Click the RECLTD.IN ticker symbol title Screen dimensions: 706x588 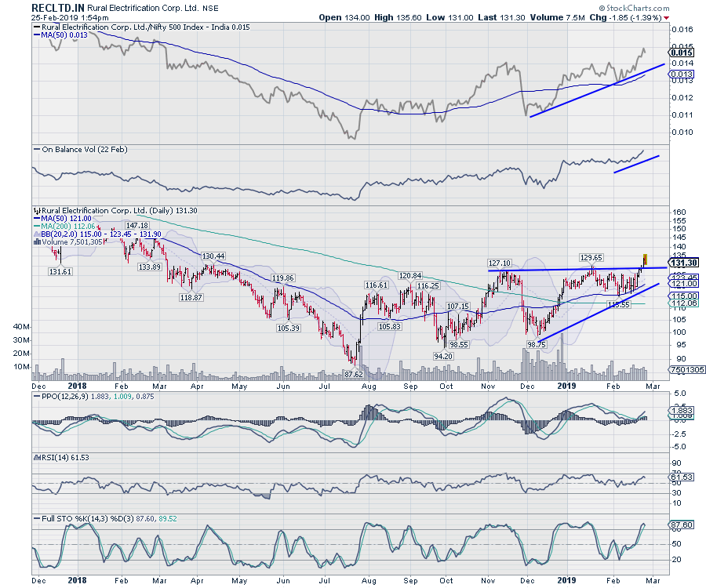coord(58,8)
